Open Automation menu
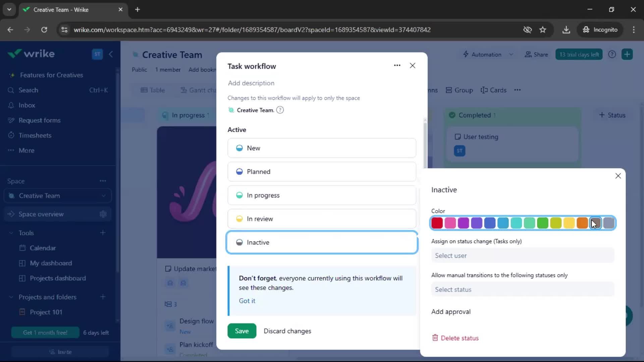644x362 pixels. (x=487, y=54)
